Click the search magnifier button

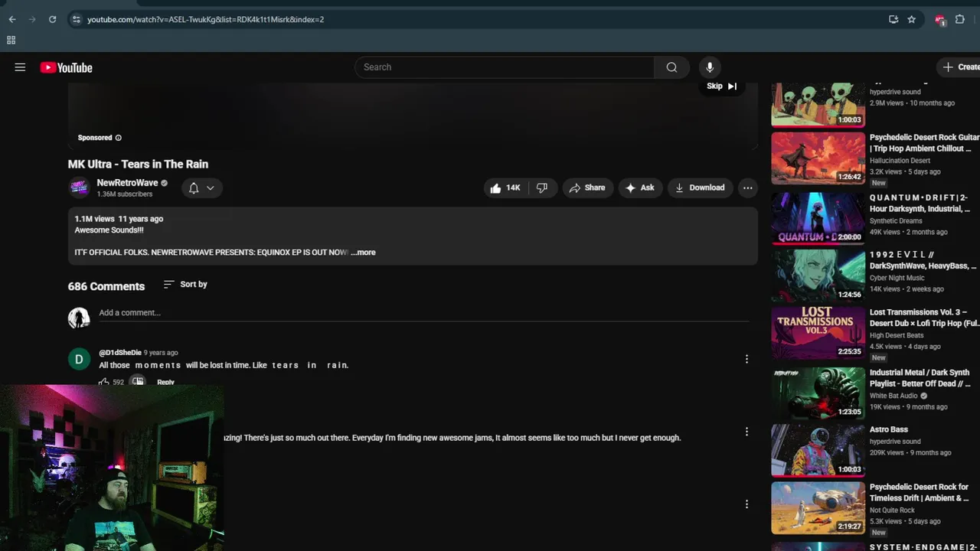[671, 67]
